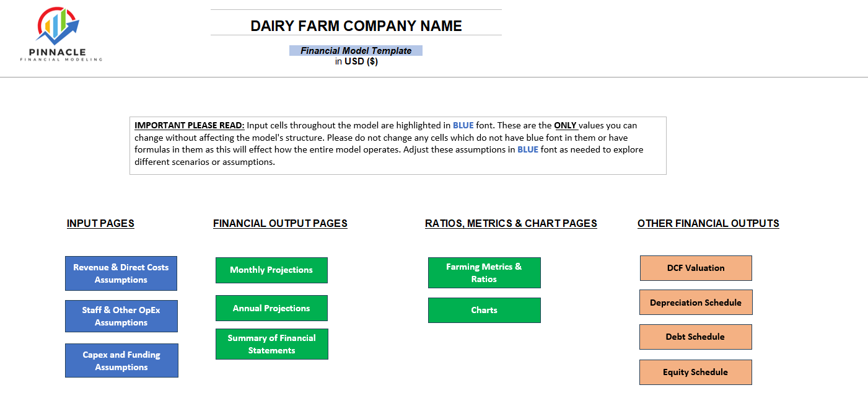868x416 pixels.
Task: Open the Charts page
Action: pyautogui.click(x=484, y=310)
